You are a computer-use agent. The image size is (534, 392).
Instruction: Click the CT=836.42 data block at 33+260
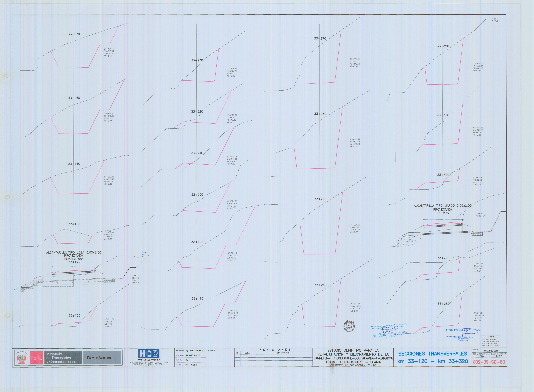355,143
